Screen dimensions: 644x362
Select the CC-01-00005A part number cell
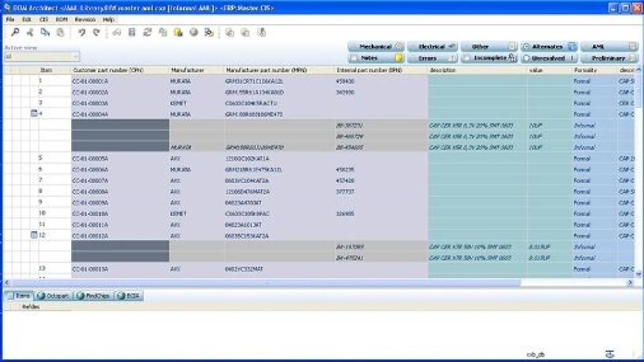[x=120, y=158]
